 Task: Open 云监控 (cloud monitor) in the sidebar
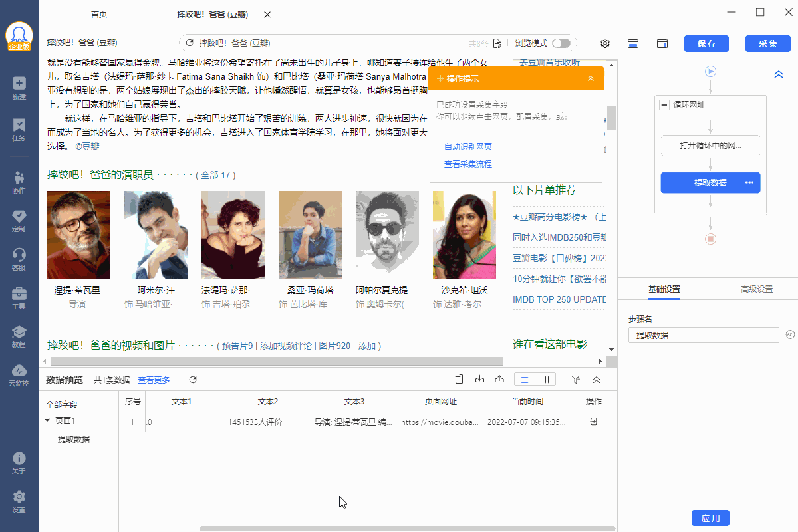tap(19, 376)
